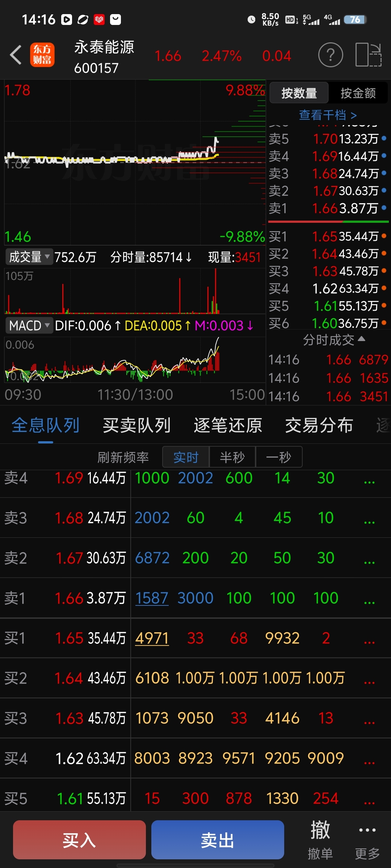Open the 成交量 indicator dropdown
This screenshot has width=391, height=868.
pos(29,257)
